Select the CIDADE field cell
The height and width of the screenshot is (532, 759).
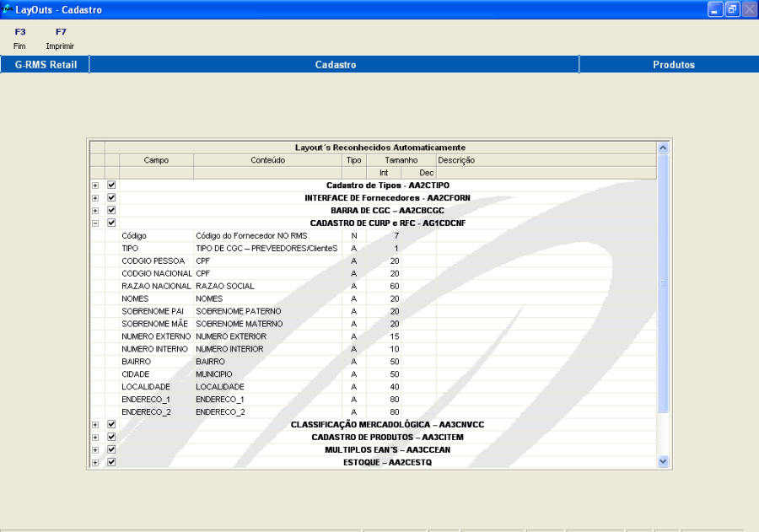coord(156,374)
